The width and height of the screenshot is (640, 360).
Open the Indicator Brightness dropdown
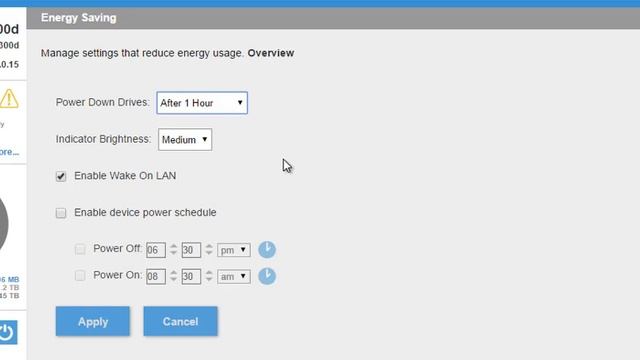click(x=185, y=140)
